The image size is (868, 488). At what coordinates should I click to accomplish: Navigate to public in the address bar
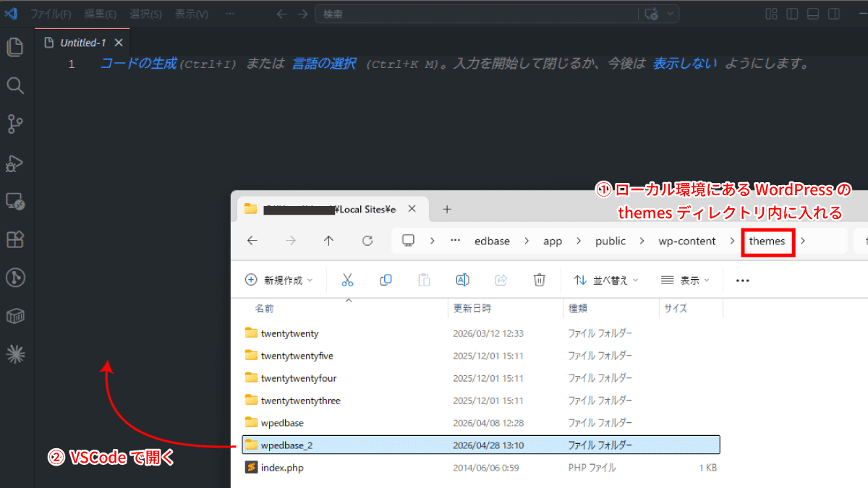coord(610,241)
